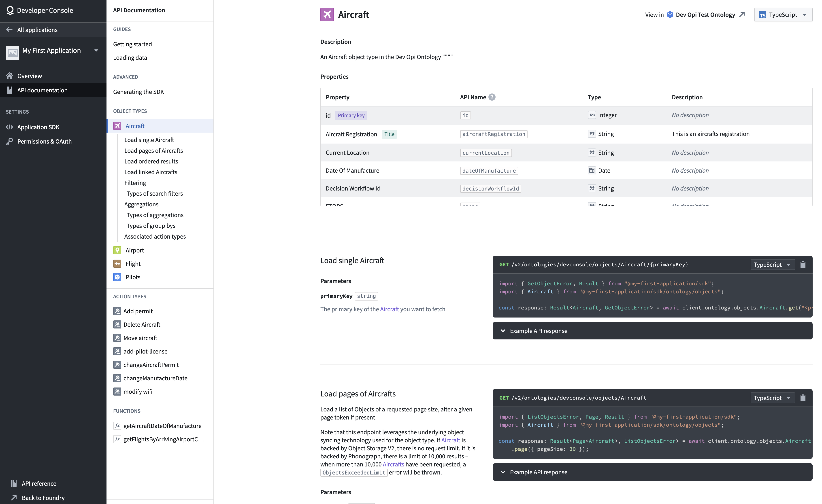The width and height of the screenshot is (822, 504).
Task: Go back to All applications
Action: coord(37,30)
